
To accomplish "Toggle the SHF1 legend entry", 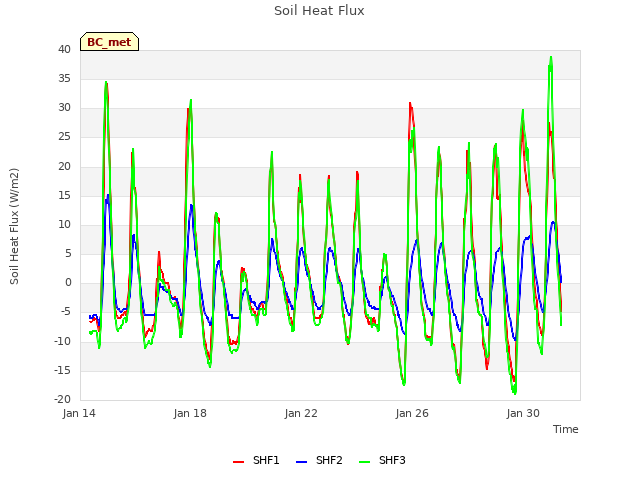I will (x=256, y=460).
